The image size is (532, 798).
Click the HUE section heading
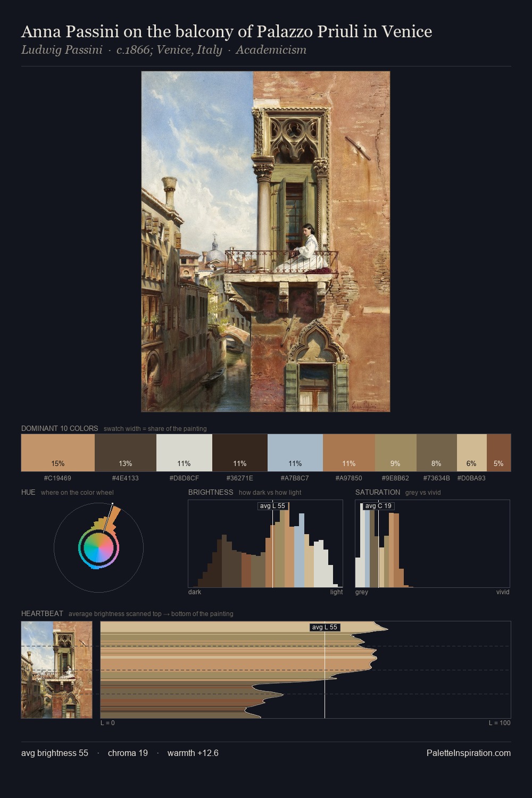[x=28, y=492]
